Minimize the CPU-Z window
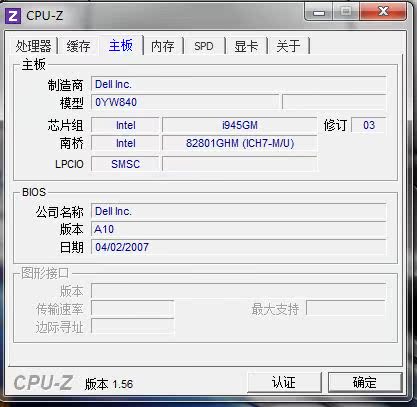This screenshot has width=417, height=407. pyautogui.click(x=319, y=12)
